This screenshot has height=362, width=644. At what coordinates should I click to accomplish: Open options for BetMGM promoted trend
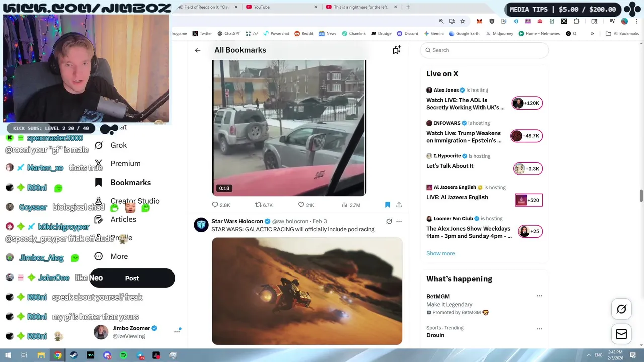[539, 296]
